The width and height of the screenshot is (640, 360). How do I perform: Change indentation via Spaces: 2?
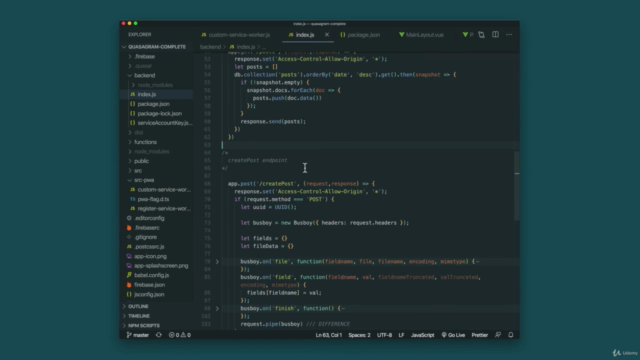[x=359, y=335]
